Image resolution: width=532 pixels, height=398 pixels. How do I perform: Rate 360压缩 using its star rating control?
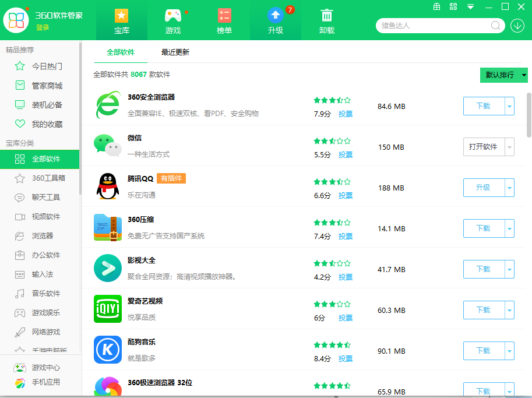click(332, 222)
